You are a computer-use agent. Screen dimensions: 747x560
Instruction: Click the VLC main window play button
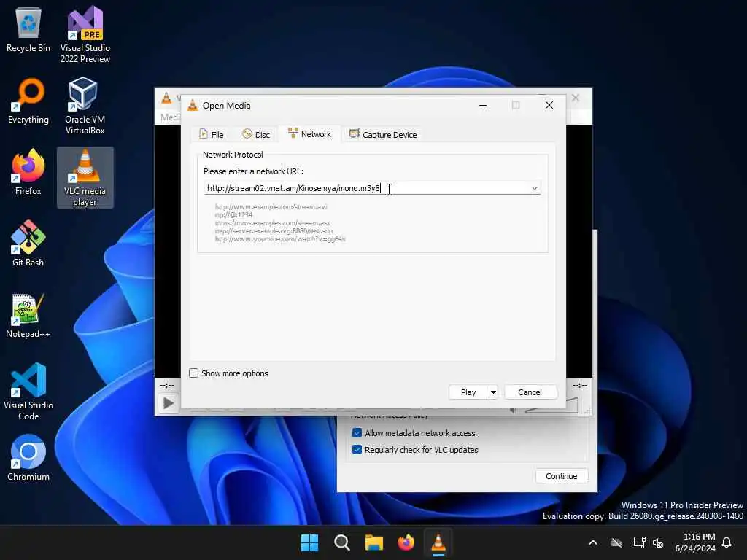click(169, 403)
